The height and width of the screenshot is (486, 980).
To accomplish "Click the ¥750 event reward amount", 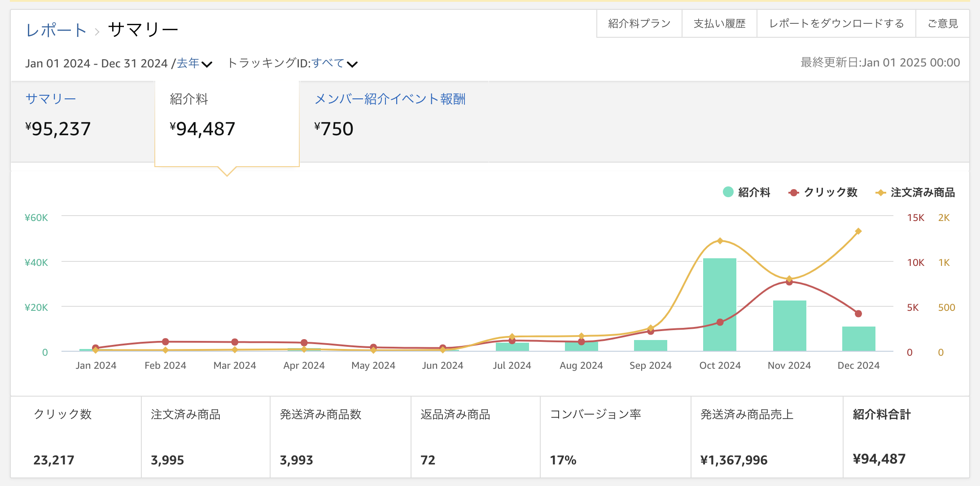I will [x=334, y=129].
